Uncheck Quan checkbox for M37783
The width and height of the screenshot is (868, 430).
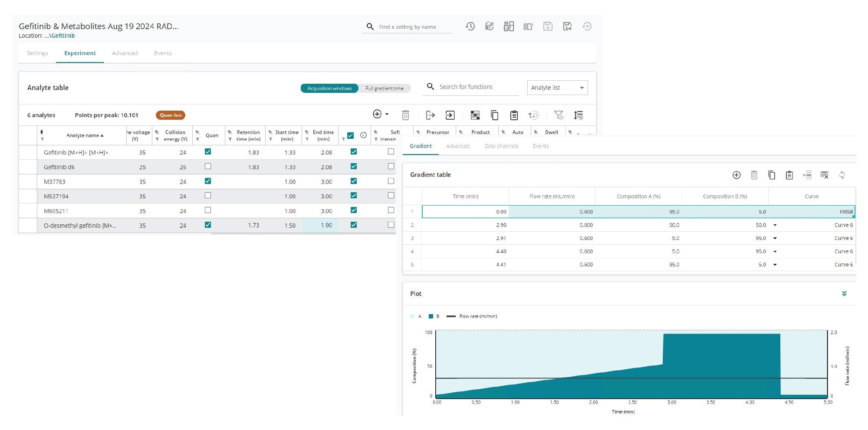208,181
